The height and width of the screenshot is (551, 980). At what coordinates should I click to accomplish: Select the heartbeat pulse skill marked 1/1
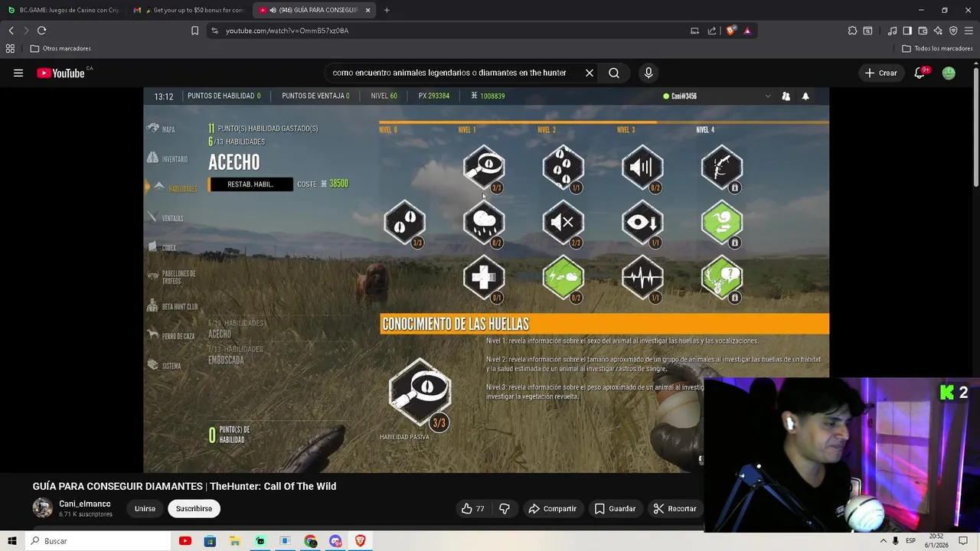click(642, 277)
